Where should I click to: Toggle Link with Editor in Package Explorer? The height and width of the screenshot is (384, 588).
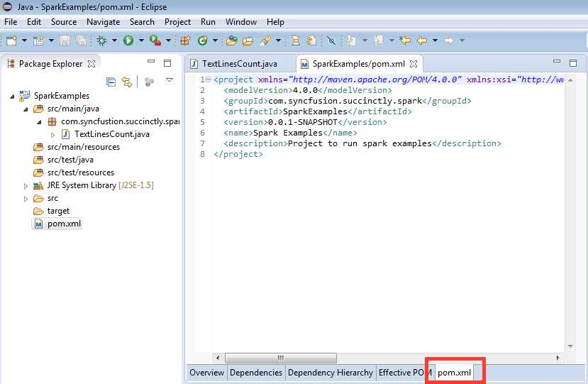(x=127, y=82)
